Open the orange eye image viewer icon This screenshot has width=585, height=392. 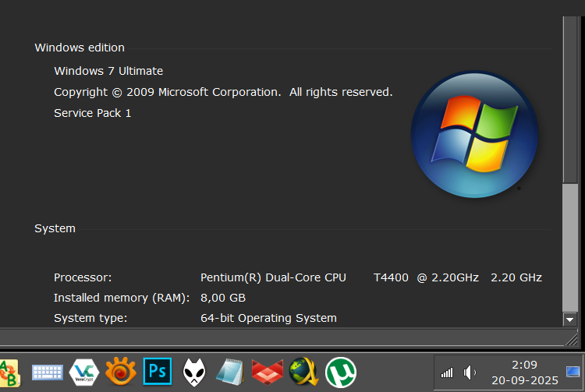[x=120, y=372]
